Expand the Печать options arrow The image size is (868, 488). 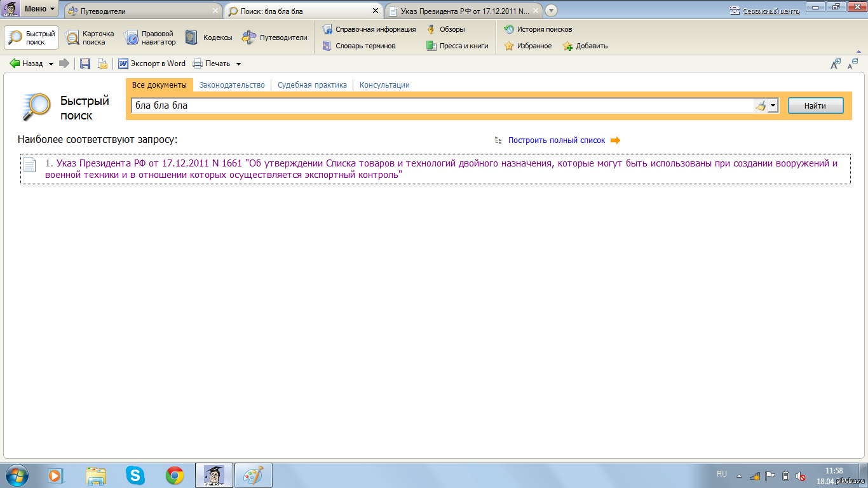tap(239, 64)
